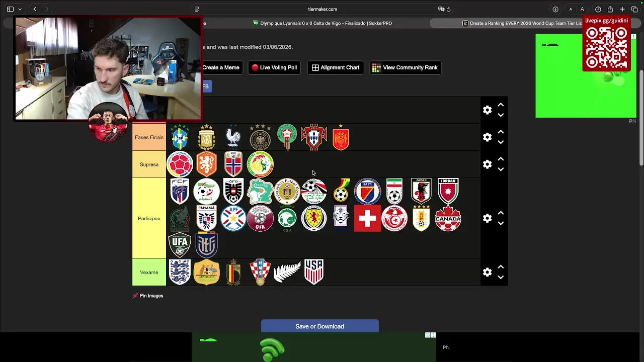Open a new tab with plus icon
The width and height of the screenshot is (644, 362).
tap(622, 9)
